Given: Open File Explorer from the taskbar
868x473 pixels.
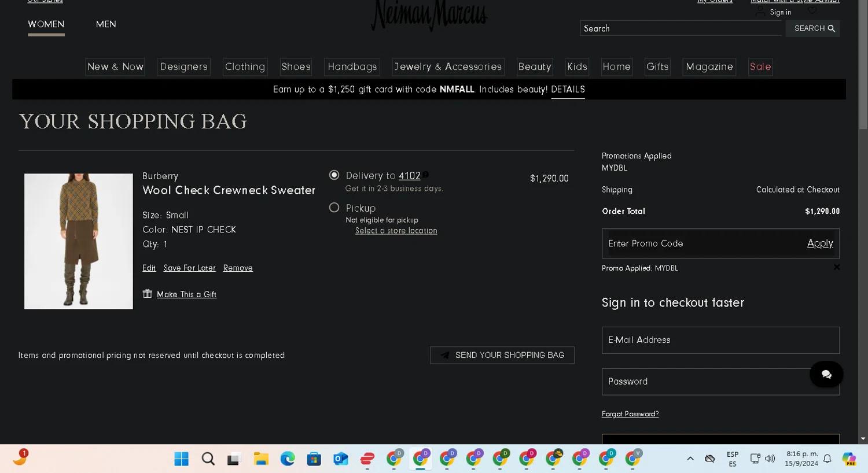Looking at the screenshot, I should [x=261, y=459].
